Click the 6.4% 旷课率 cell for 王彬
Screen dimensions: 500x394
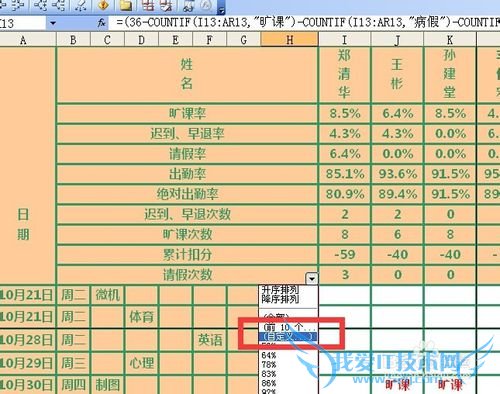[x=397, y=114]
